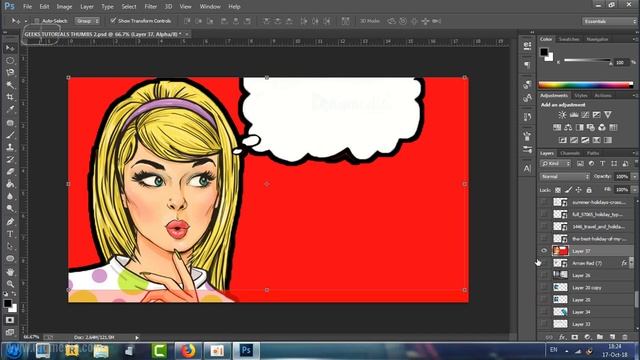Lock all lock icon in Layers panel
This screenshot has width=640, height=360.
589,190
